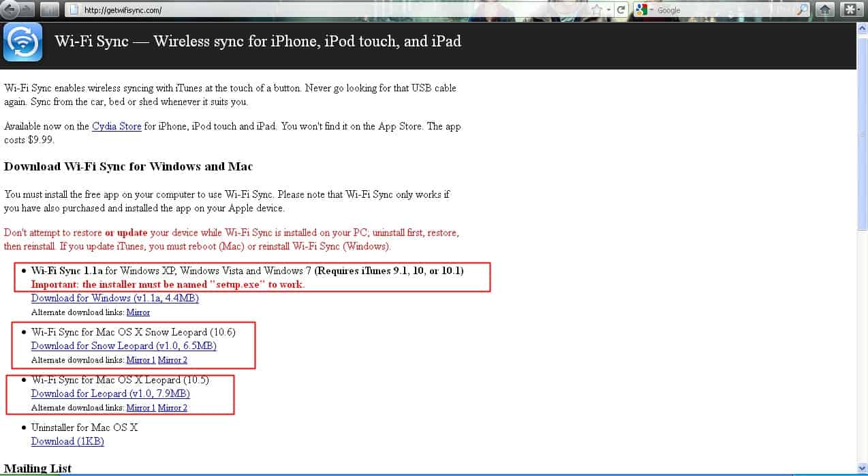The width and height of the screenshot is (868, 476).
Task: Click the 'Mailing List' heading
Action: tap(38, 468)
